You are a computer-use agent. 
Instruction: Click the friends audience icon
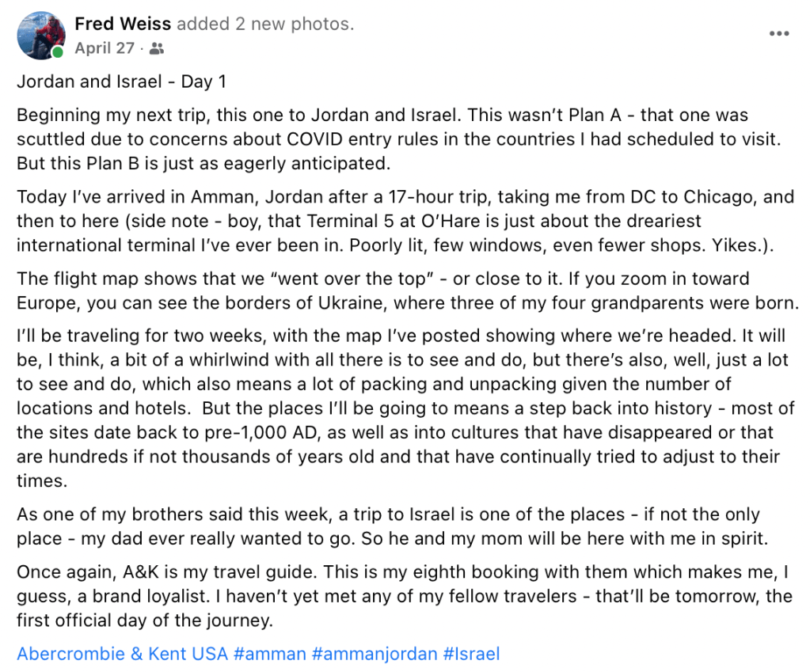coord(156,49)
